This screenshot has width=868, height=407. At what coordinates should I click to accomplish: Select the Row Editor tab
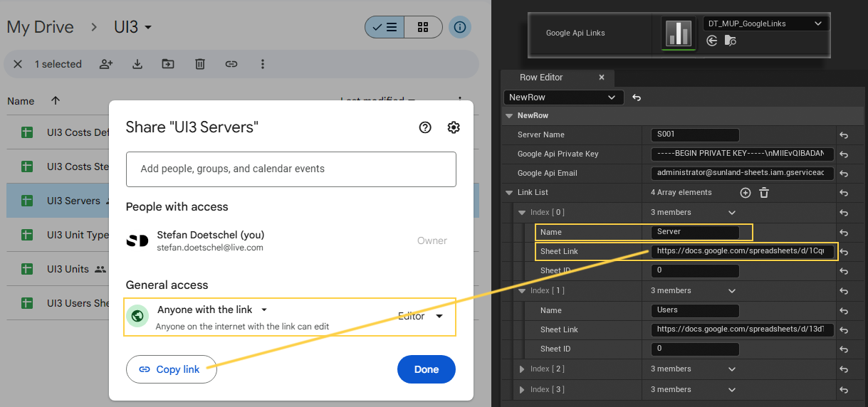point(541,78)
